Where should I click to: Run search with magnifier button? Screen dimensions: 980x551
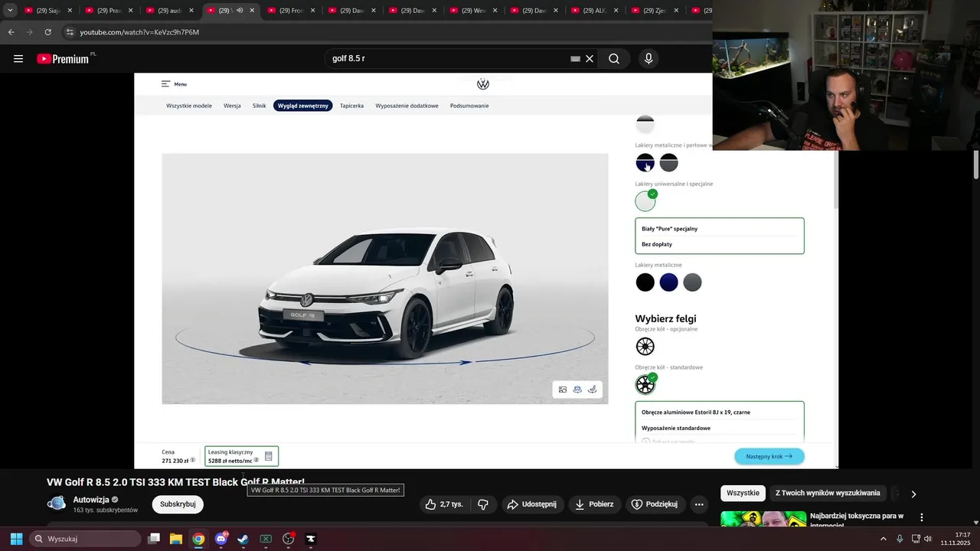coord(614,59)
